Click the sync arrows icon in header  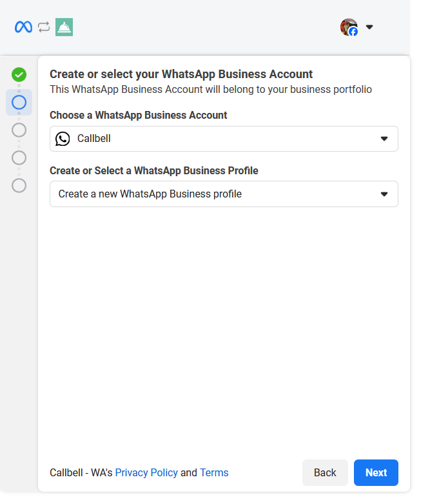click(44, 27)
